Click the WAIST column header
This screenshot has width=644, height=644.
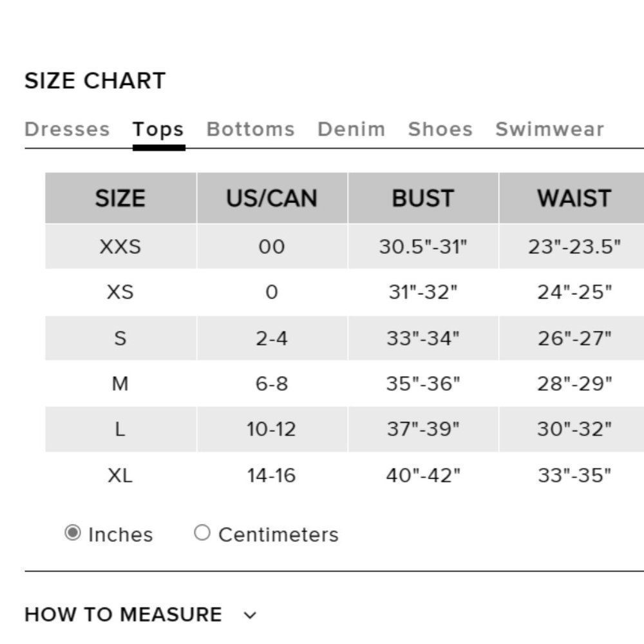pyautogui.click(x=574, y=198)
